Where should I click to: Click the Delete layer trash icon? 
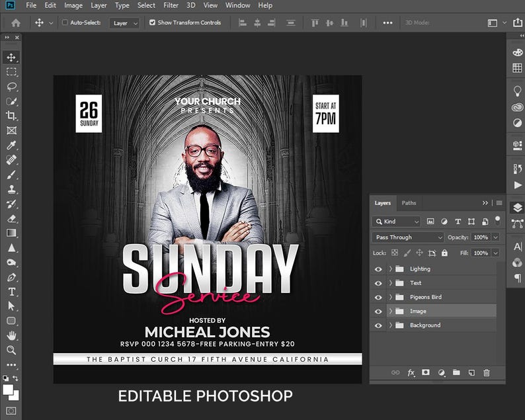point(487,372)
